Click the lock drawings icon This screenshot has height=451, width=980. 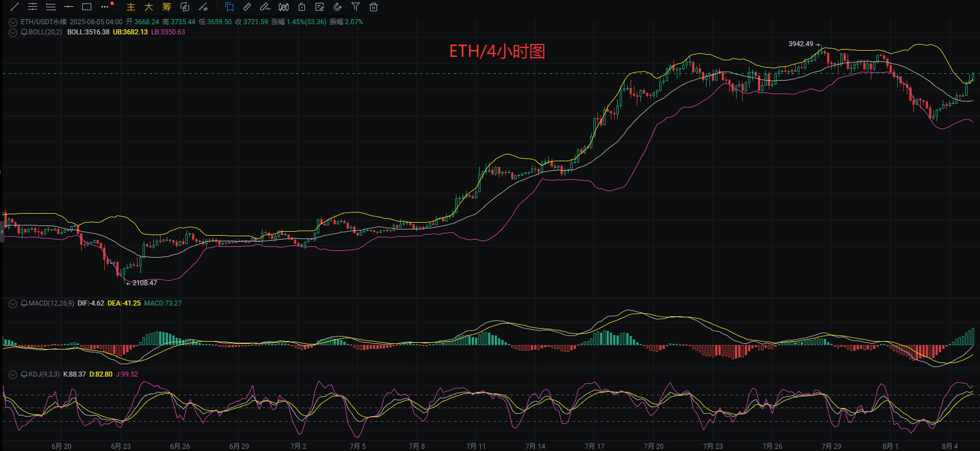[x=301, y=7]
